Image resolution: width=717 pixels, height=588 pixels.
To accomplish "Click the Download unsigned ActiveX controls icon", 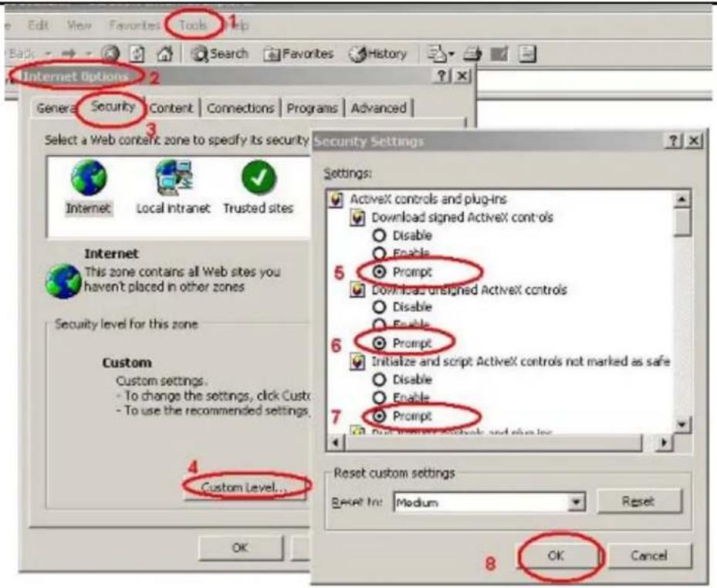I will pos(357,290).
